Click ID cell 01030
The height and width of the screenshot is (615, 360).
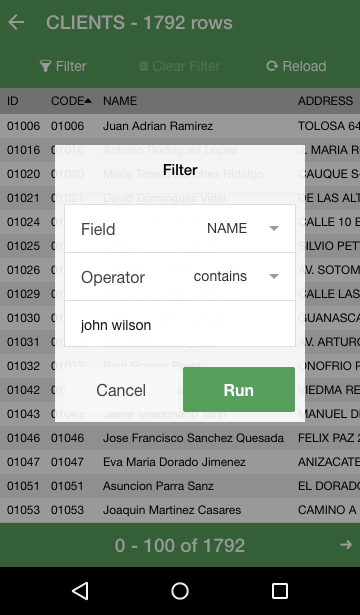tap(24, 318)
